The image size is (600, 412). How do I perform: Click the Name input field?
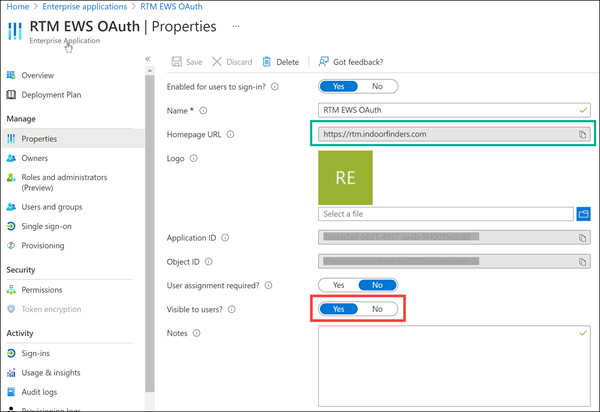pos(454,110)
